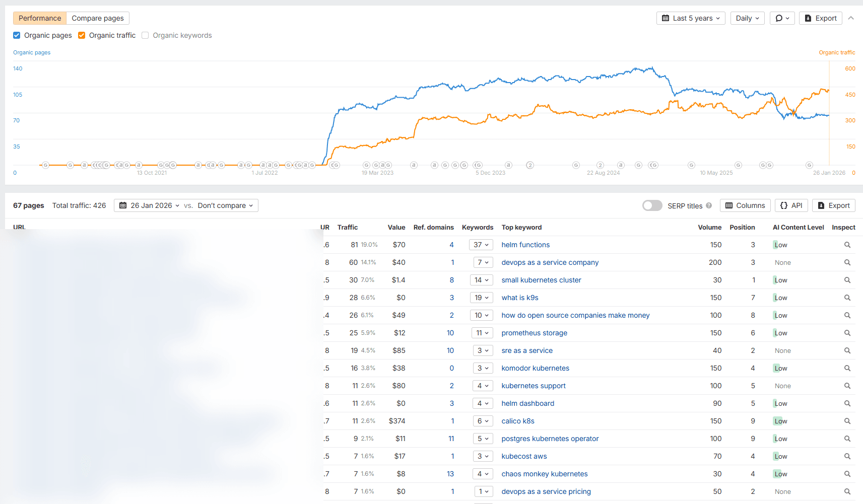The image size is (863, 504).
Task: Toggle the SERP titles switch
Action: [652, 205]
